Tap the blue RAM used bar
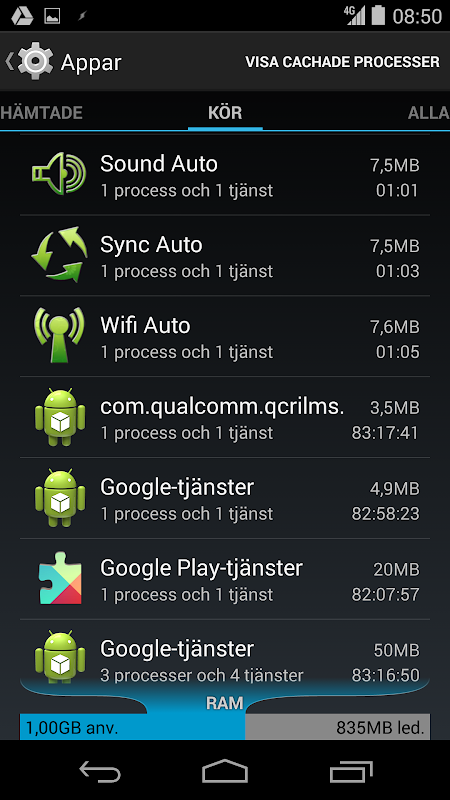The width and height of the screenshot is (450, 800). pos(133,728)
